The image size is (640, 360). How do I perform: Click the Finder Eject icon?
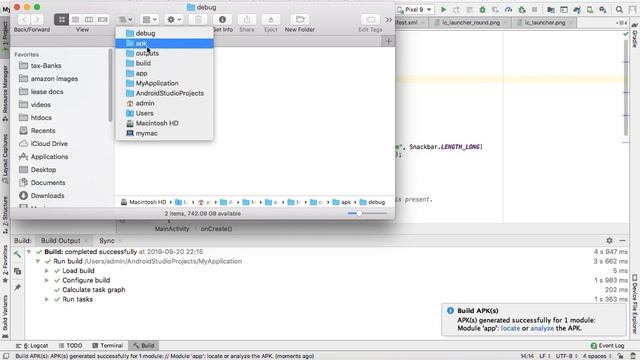[271, 19]
